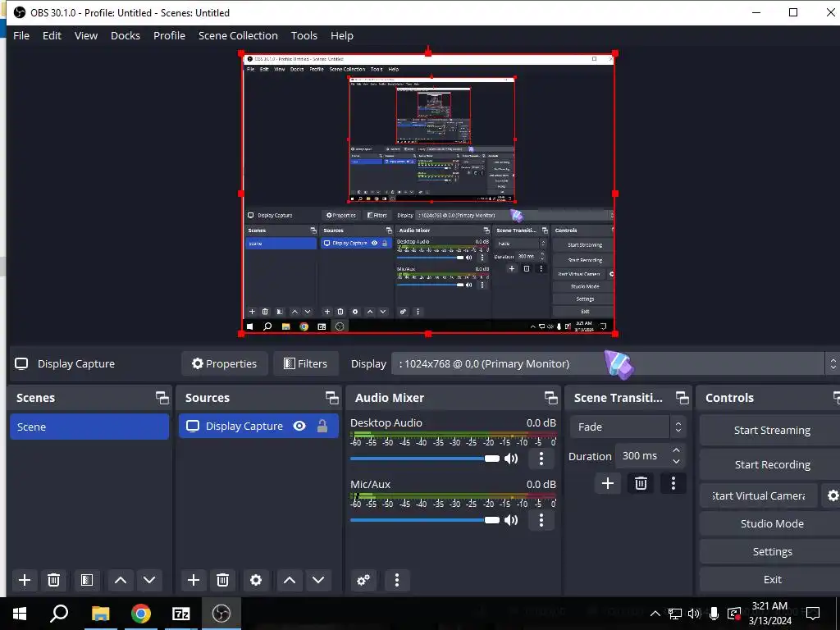Image resolution: width=840 pixels, height=630 pixels.
Task: Open the Edit menu
Action: coord(52,36)
